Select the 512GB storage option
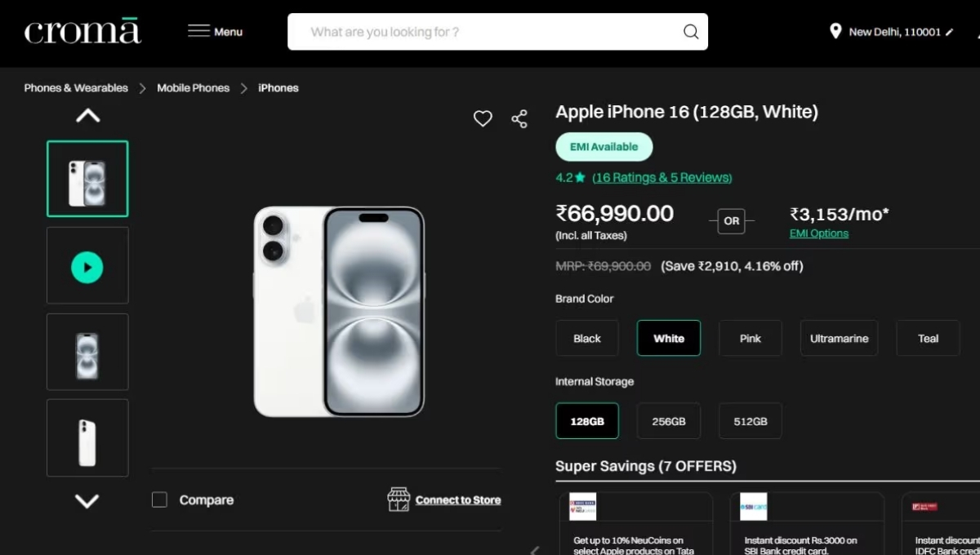Viewport: 980px width, 555px height. tap(750, 420)
